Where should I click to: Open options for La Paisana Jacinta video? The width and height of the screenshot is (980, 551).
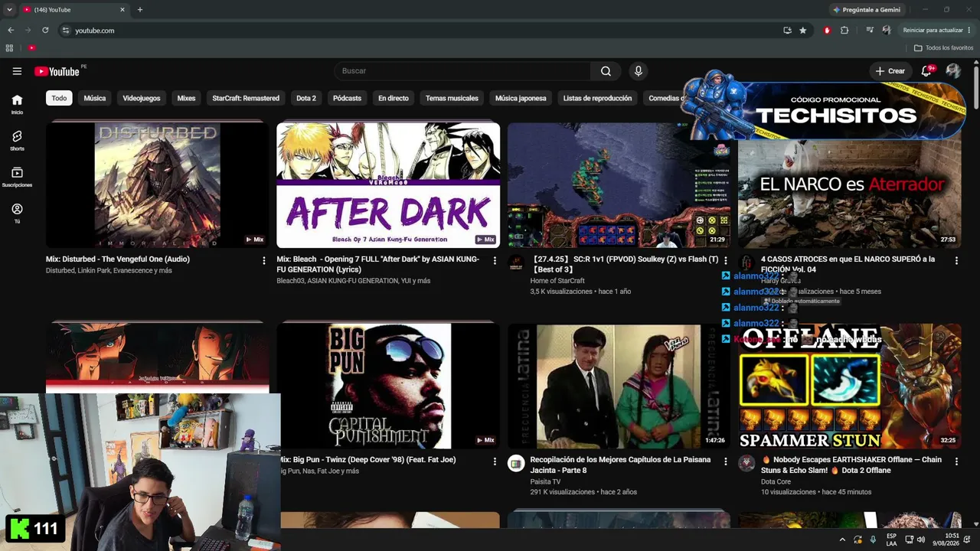726,461
